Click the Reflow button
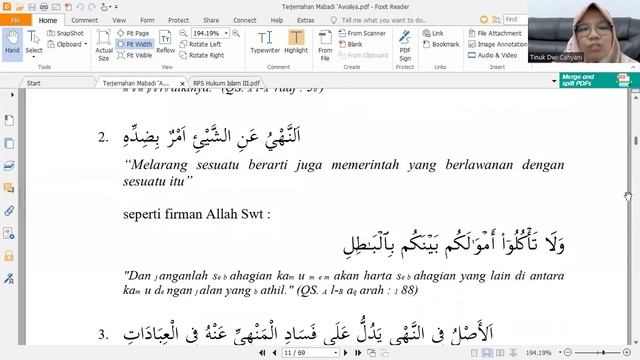The image size is (640, 360). coord(165,42)
